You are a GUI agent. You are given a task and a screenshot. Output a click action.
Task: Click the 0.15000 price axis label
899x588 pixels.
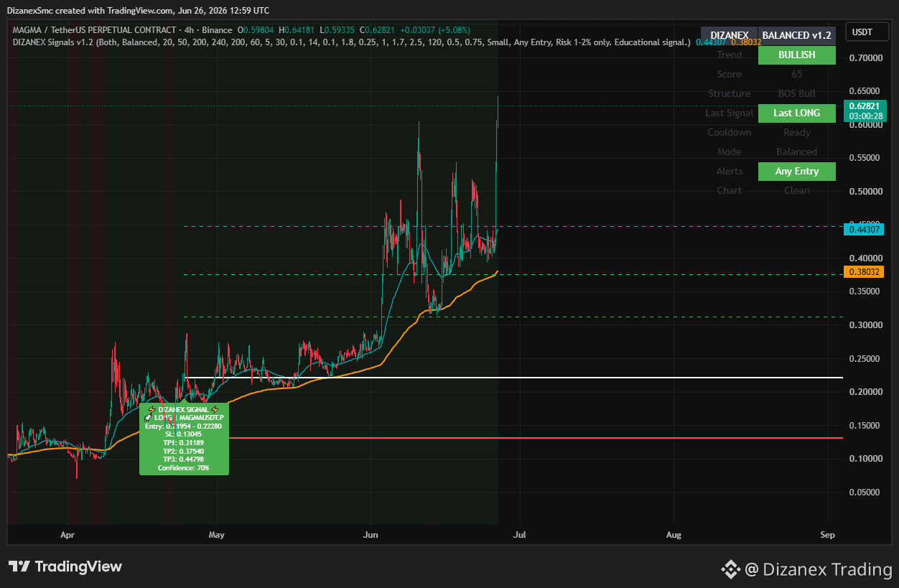click(865, 426)
